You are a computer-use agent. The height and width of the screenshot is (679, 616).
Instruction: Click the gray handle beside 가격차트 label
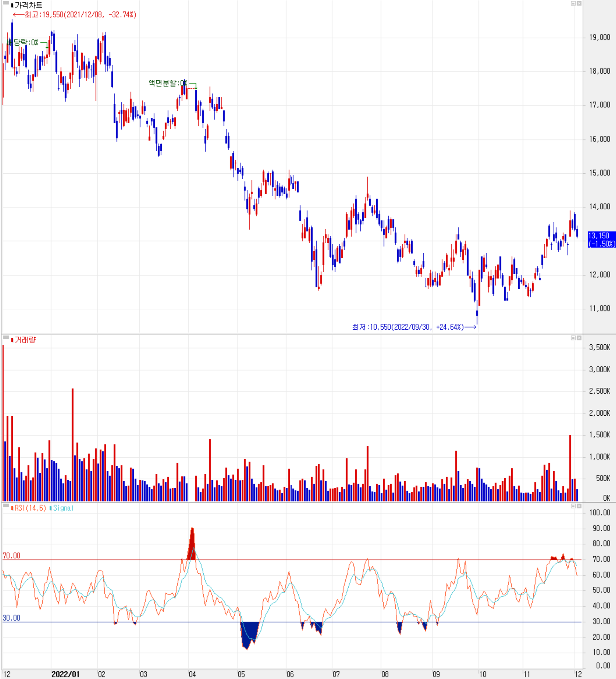pyautogui.click(x=6, y=3)
